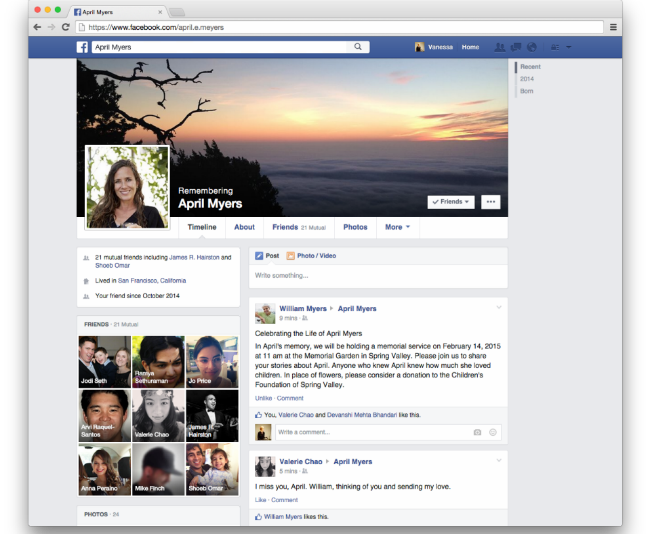Viewport: 650px width, 534px height.
Task: Click the Facebook logo in the top bar
Action: point(83,47)
